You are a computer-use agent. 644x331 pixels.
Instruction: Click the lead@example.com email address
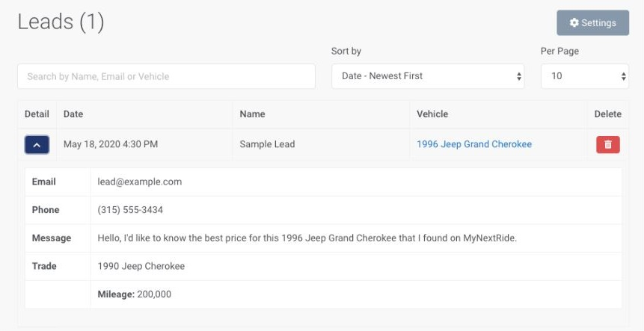point(140,182)
